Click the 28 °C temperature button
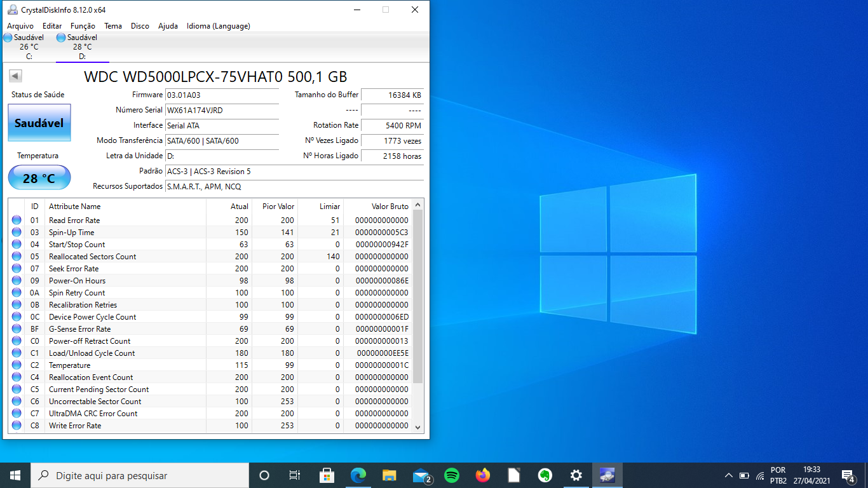Screen dimensions: 868x488 click(x=39, y=178)
